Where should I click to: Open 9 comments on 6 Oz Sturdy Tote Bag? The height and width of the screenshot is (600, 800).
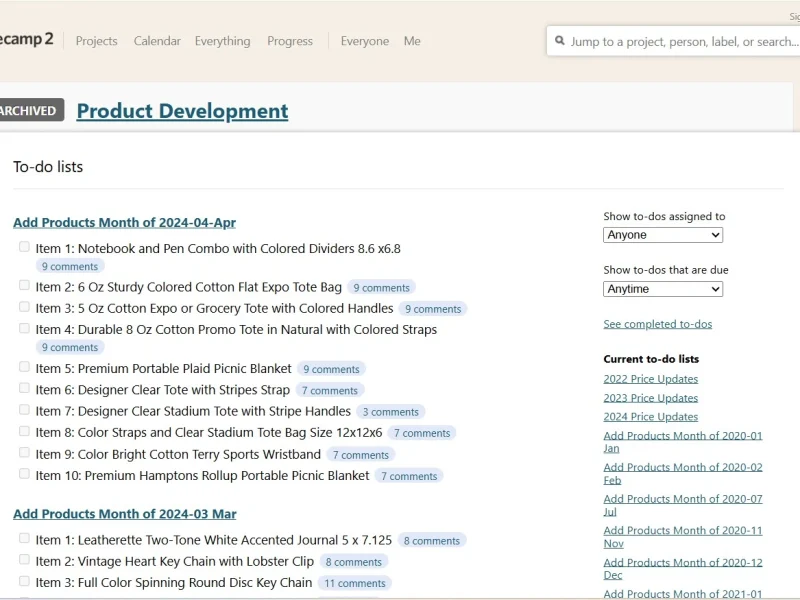point(382,288)
